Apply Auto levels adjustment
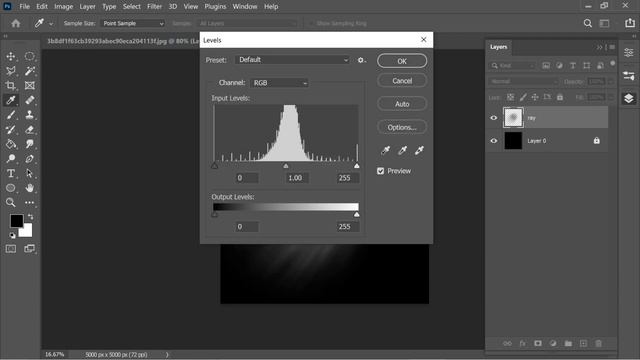Image resolution: width=640 pixels, height=360 pixels. (402, 104)
